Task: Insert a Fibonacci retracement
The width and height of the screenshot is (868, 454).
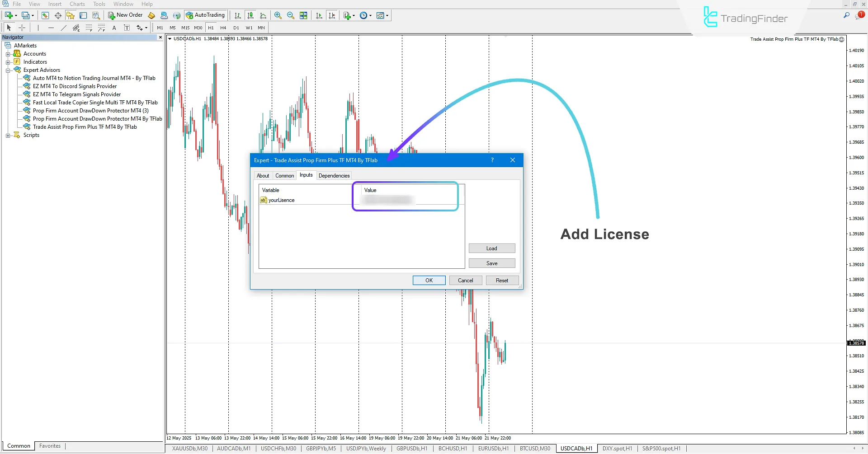Action: (89, 28)
